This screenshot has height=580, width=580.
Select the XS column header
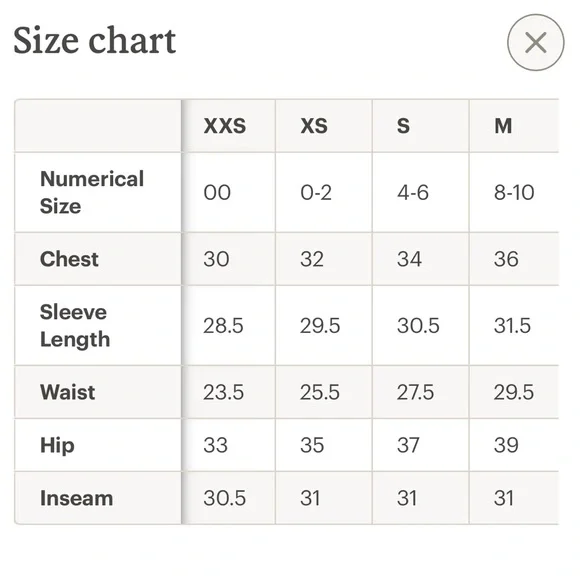(314, 126)
